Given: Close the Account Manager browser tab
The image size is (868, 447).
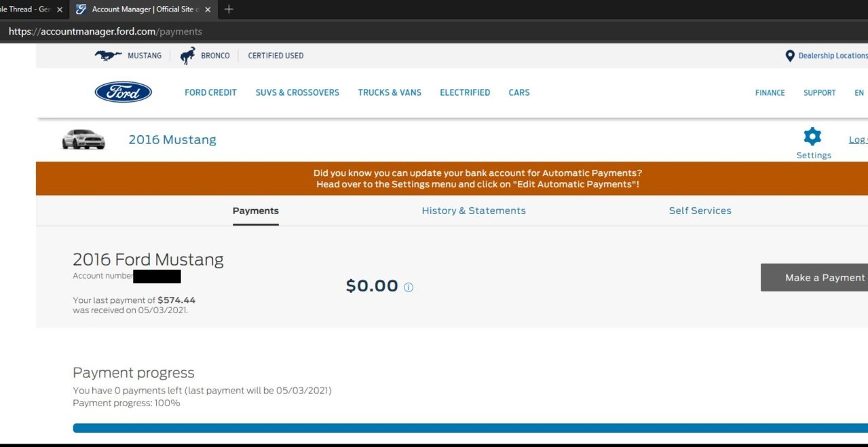Looking at the screenshot, I should (x=209, y=10).
